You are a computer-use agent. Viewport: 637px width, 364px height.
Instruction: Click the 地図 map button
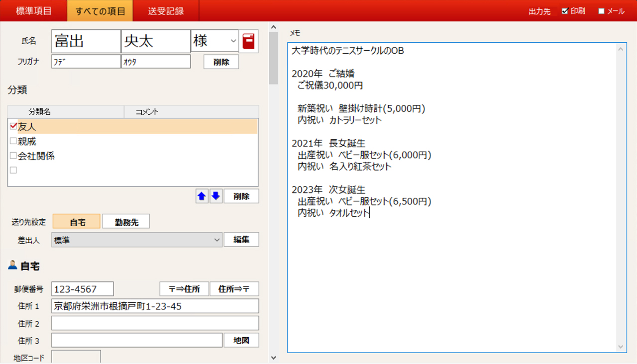click(x=241, y=340)
